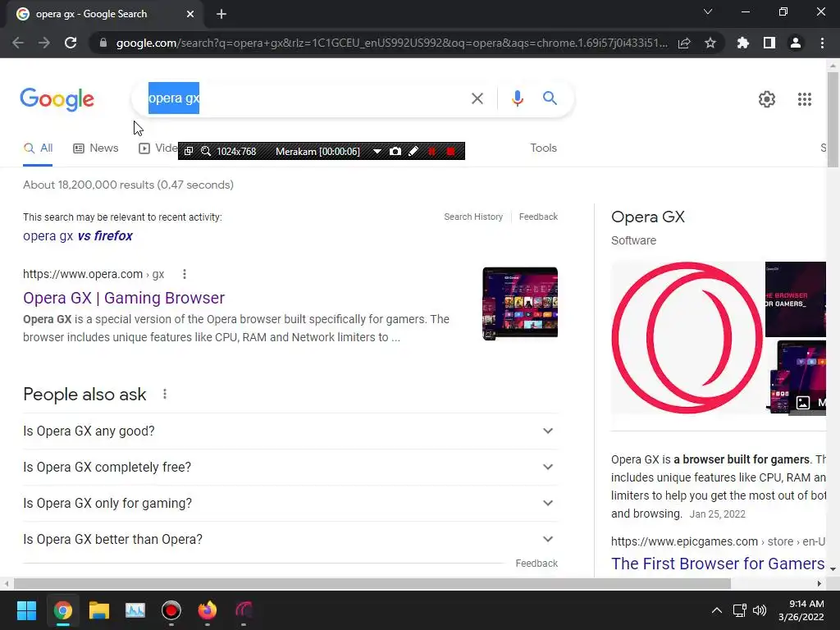The height and width of the screenshot is (630, 840).
Task: Open the Chrome profile avatar
Action: click(796, 43)
